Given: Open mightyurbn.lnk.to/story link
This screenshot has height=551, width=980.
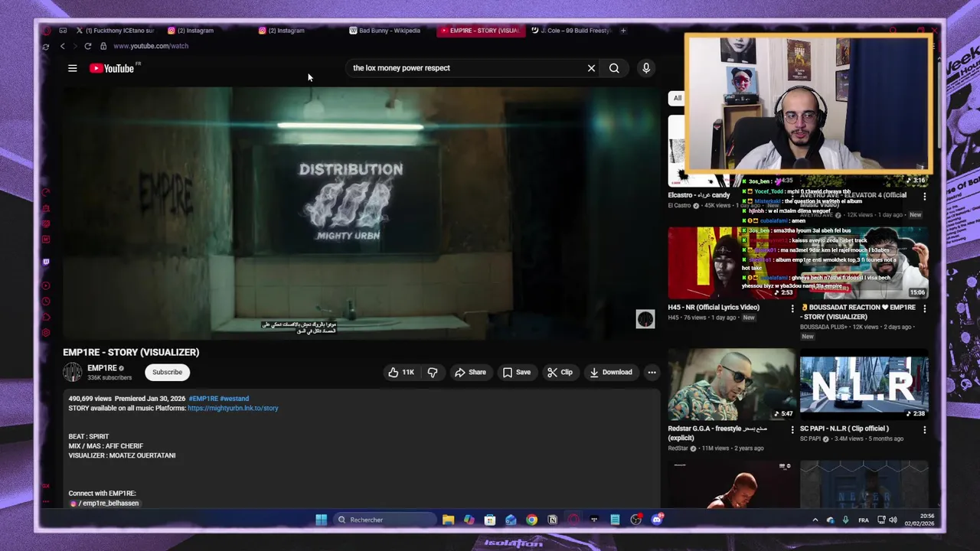Looking at the screenshot, I should click(233, 408).
